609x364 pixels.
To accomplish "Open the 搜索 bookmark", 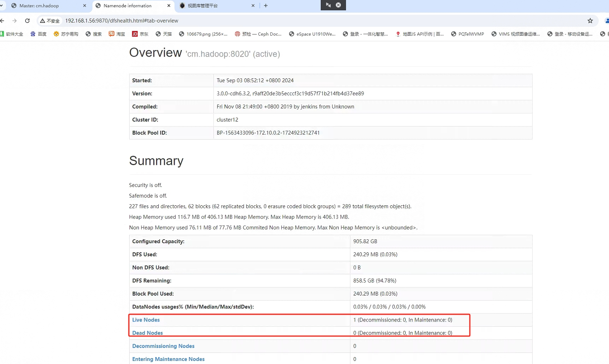I will pos(94,34).
